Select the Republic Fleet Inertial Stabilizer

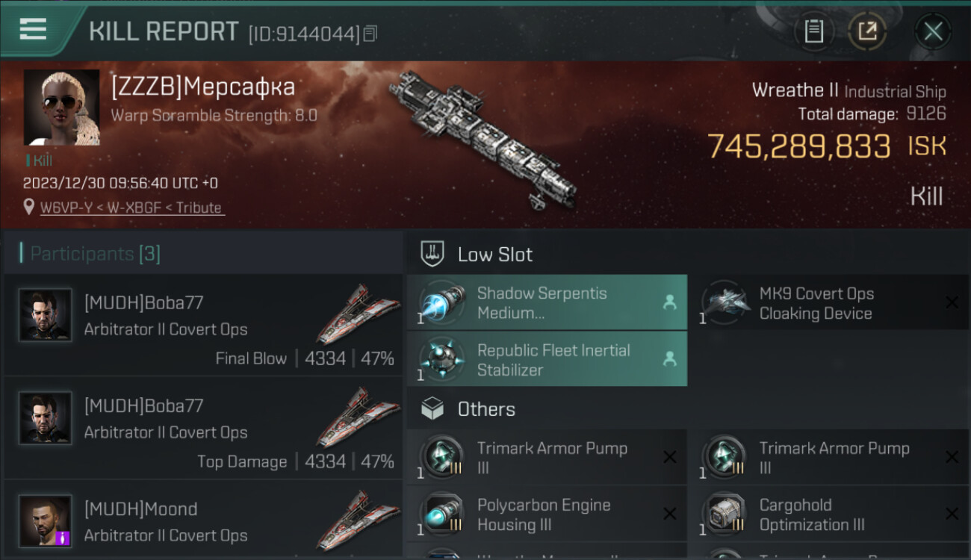pos(547,359)
